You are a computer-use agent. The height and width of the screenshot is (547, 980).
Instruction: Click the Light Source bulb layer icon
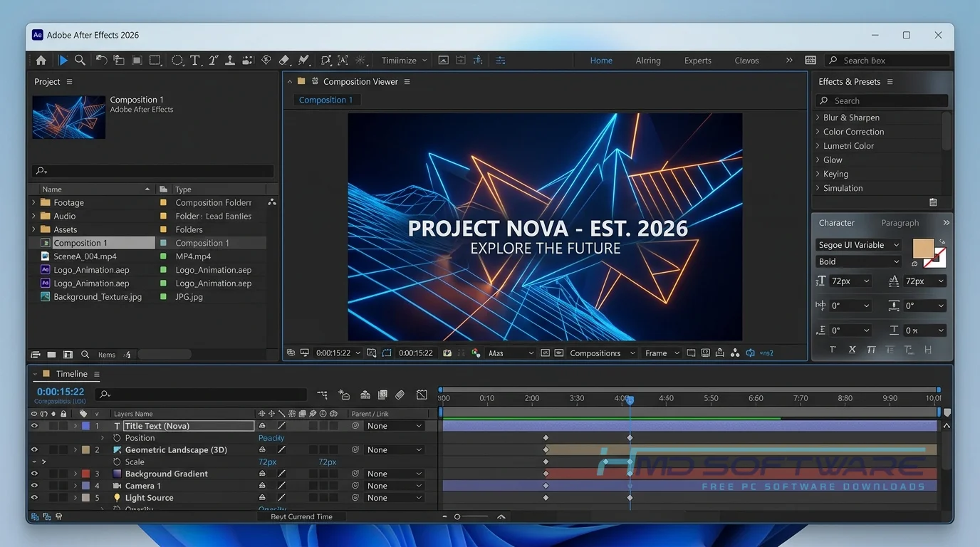(x=118, y=498)
